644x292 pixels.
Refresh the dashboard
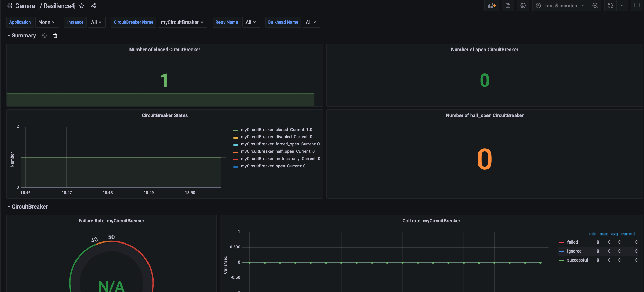click(x=610, y=6)
